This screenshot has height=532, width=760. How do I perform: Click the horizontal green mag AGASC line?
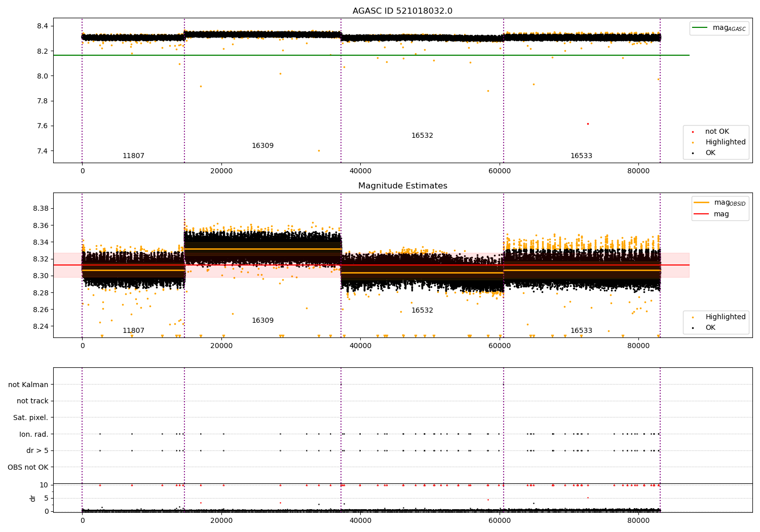(371, 55)
